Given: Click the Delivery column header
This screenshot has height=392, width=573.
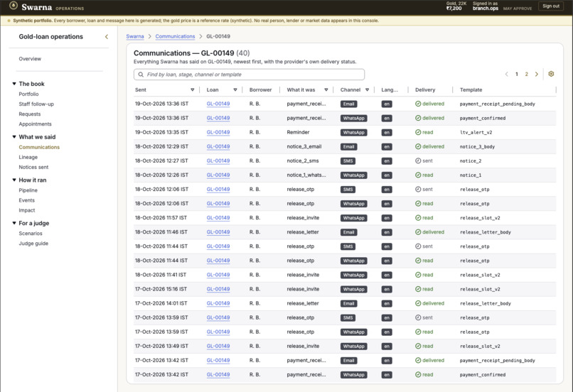Looking at the screenshot, I should (x=425, y=89).
